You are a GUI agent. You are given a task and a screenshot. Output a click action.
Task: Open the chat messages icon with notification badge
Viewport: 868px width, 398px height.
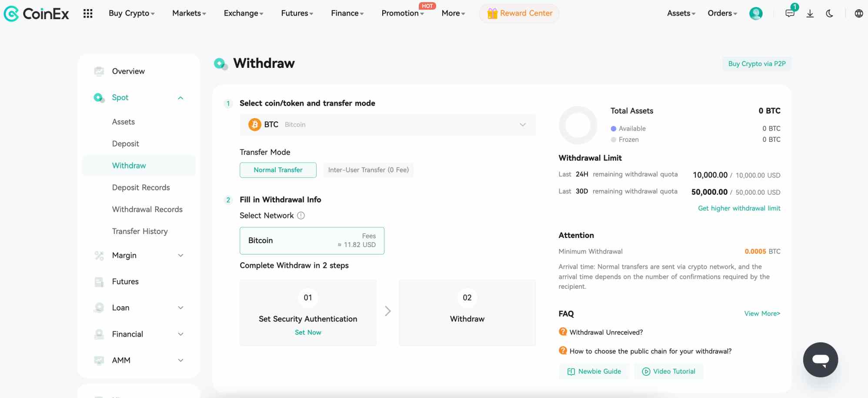[789, 13]
